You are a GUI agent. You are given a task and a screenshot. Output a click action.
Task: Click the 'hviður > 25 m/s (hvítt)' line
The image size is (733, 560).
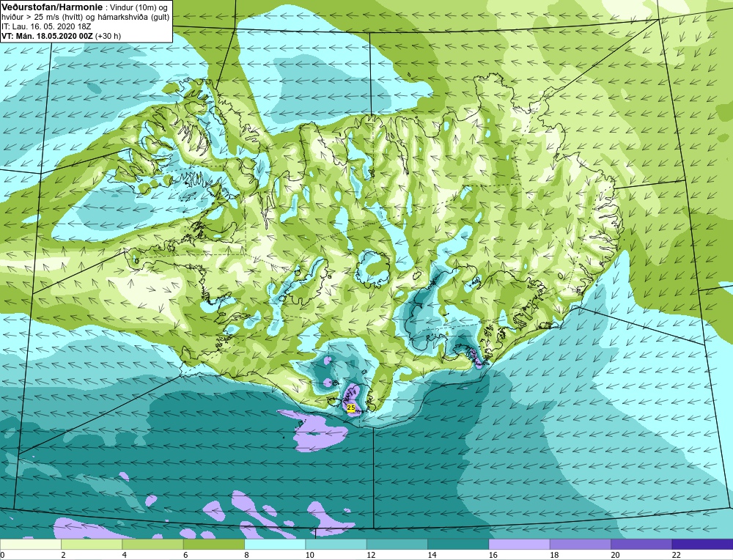click(41, 17)
